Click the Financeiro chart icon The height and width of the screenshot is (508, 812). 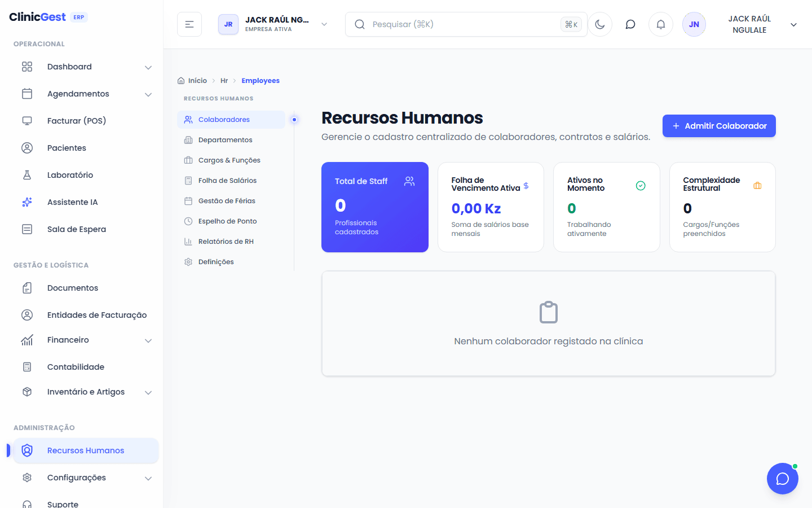pyautogui.click(x=27, y=340)
